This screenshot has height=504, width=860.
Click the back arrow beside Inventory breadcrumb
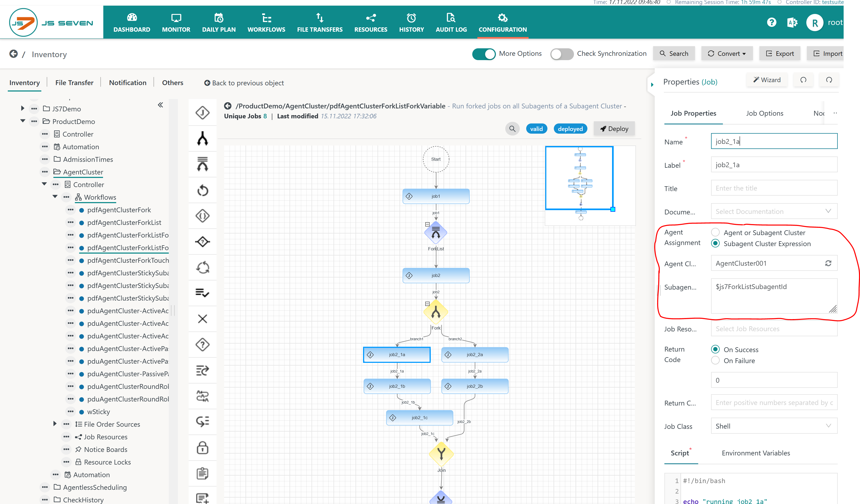pos(13,54)
